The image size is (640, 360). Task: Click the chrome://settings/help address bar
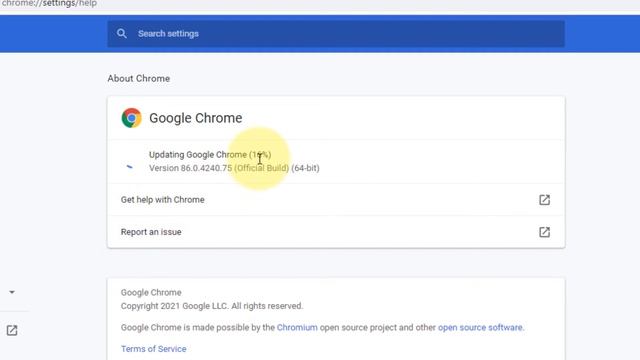click(x=49, y=4)
